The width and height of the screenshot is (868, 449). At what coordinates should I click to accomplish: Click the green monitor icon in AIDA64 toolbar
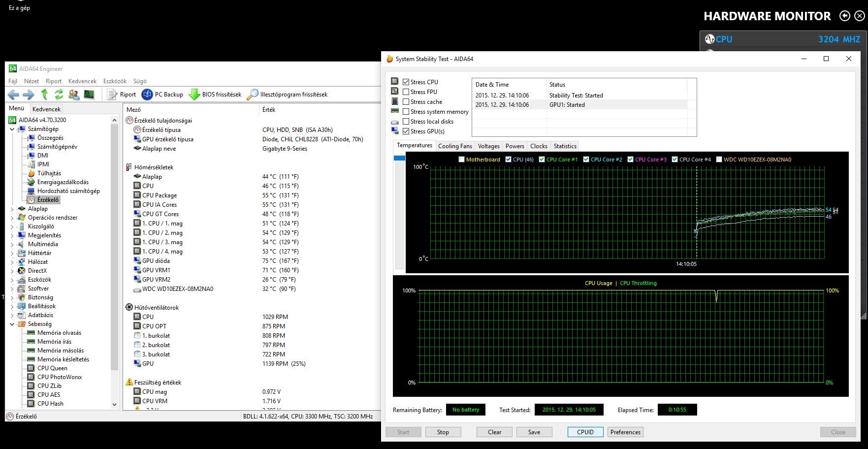pos(89,95)
